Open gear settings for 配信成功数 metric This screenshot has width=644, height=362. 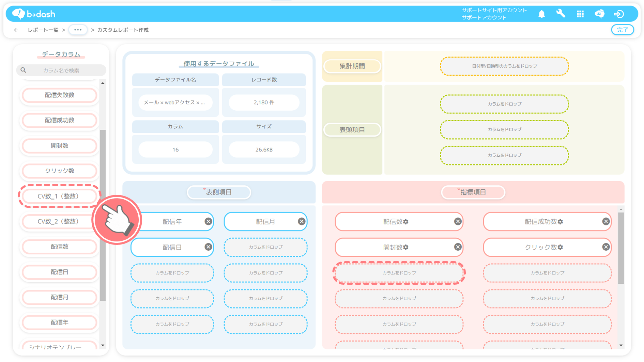561,222
